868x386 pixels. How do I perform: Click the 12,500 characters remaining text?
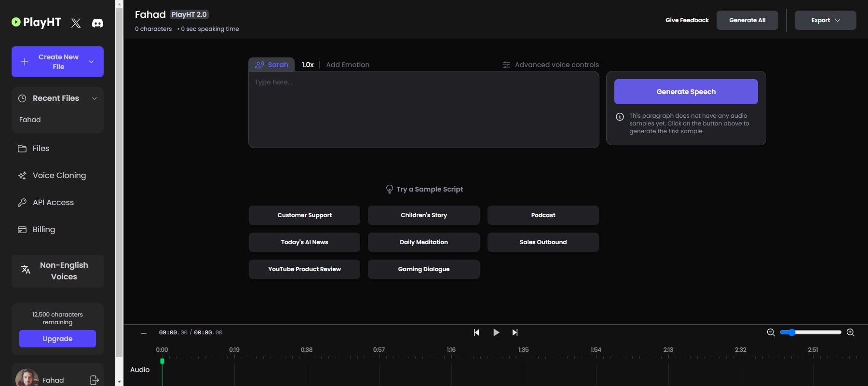(57, 318)
